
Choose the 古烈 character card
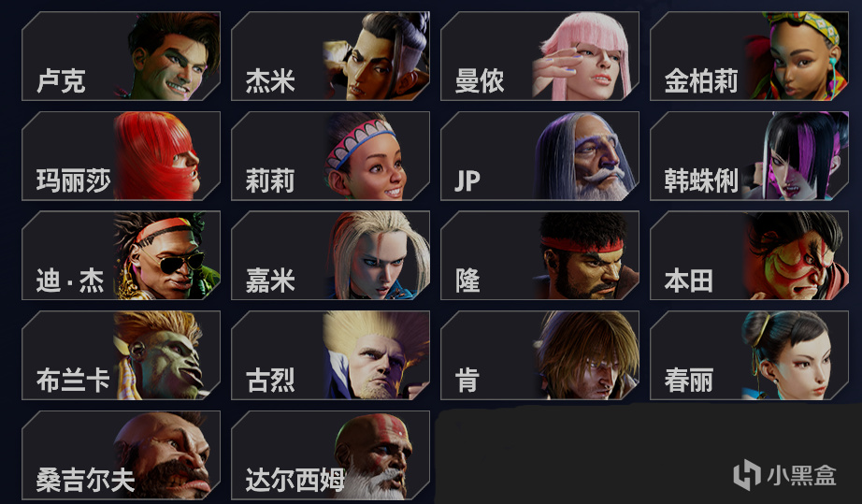[x=330, y=355]
